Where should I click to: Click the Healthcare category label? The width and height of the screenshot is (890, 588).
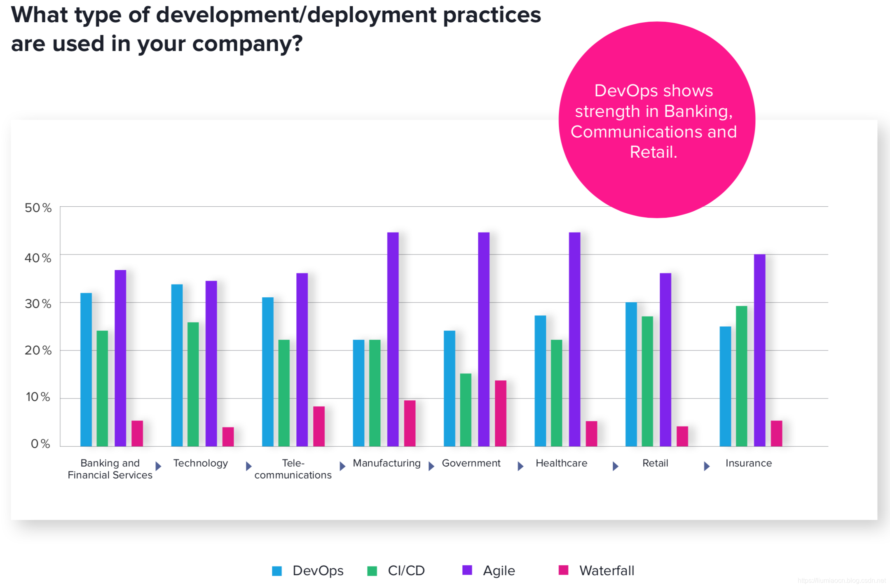point(561,463)
